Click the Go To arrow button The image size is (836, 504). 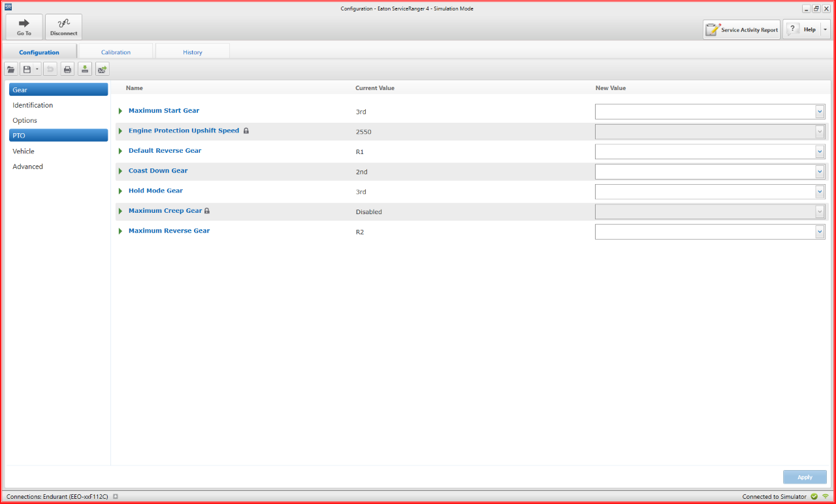pyautogui.click(x=24, y=27)
